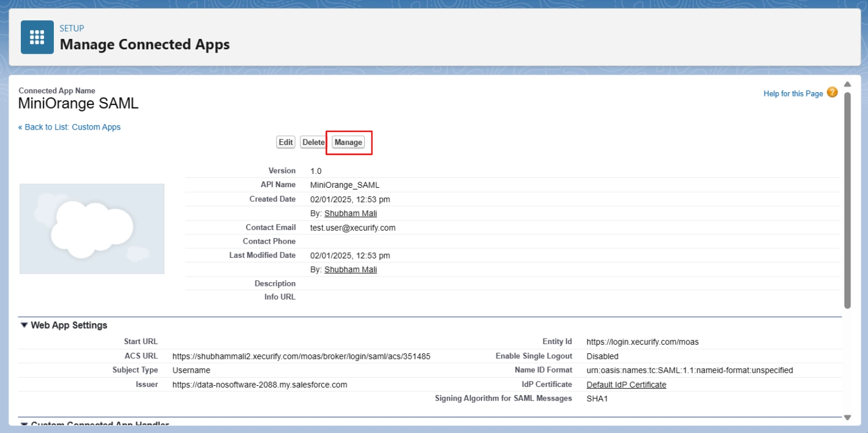
Task: Click the version value 1.0
Action: click(x=316, y=171)
